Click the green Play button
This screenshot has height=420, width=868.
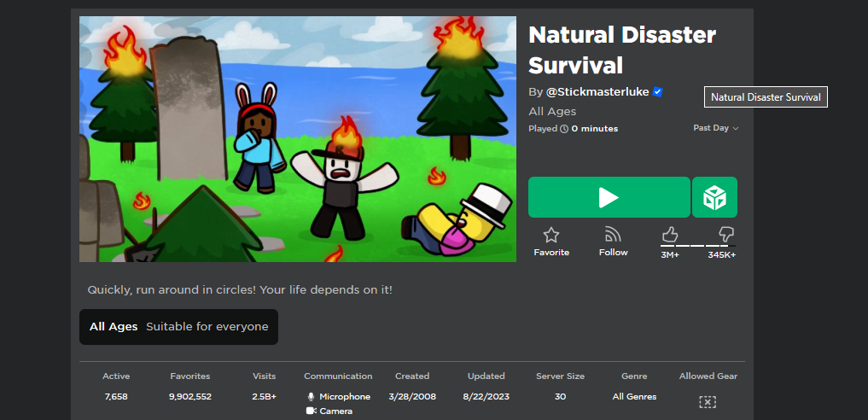[x=609, y=197]
